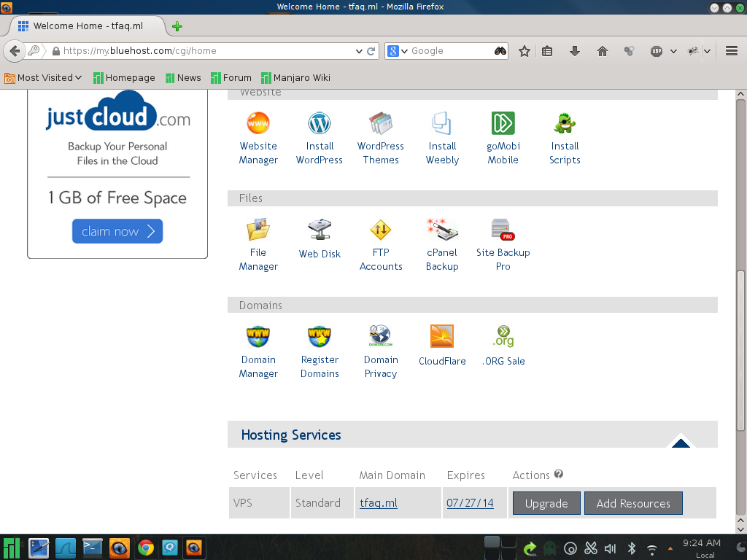Expand the URL history dropdown arrow

[359, 51]
